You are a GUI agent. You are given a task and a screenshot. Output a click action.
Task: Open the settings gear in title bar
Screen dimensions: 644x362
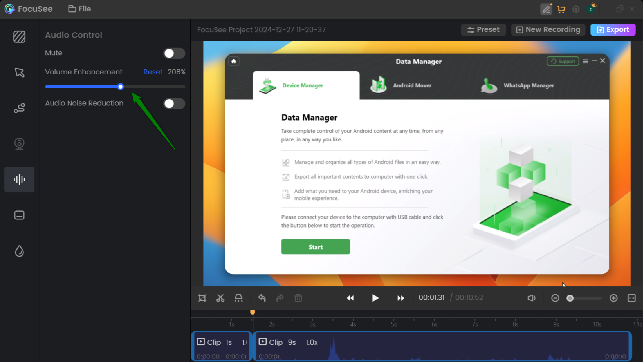575,9
